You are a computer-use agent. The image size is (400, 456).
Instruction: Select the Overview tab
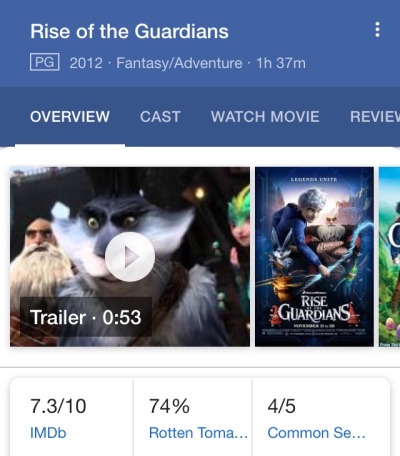tap(70, 117)
